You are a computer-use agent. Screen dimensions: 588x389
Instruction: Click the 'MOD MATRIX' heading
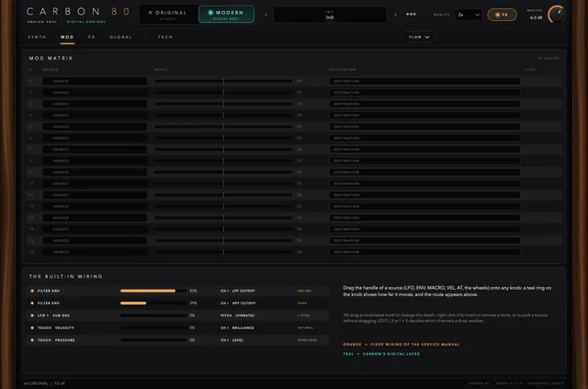[51, 58]
